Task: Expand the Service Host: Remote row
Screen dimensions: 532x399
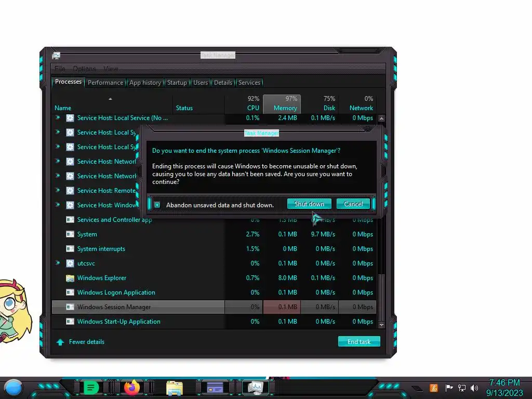Action: pos(57,190)
